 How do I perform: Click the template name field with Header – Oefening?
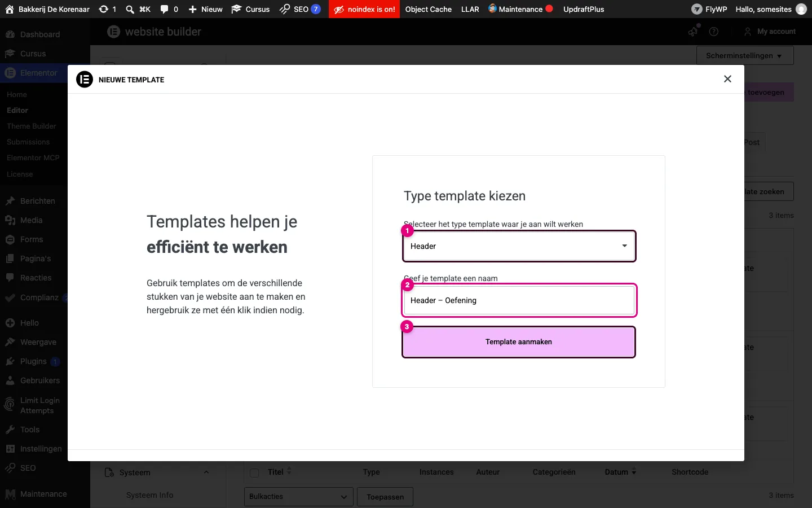pyautogui.click(x=519, y=300)
